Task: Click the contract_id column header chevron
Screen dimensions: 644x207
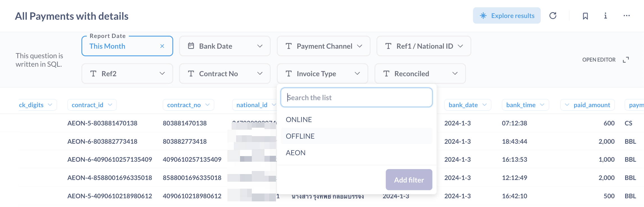Action: 110,105
